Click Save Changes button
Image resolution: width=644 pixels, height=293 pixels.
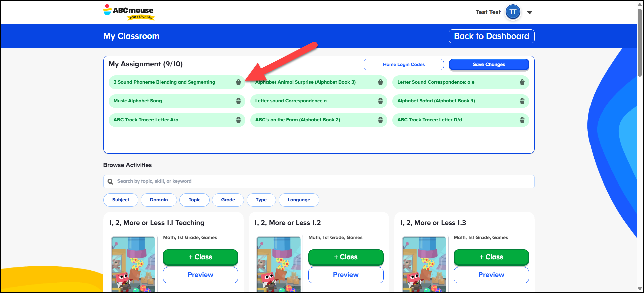pyautogui.click(x=489, y=64)
